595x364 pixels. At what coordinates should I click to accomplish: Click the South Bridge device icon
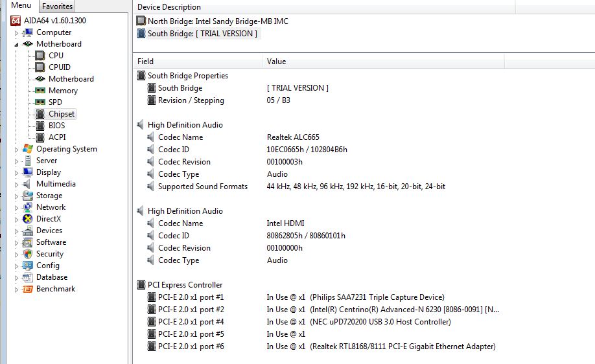click(x=141, y=34)
